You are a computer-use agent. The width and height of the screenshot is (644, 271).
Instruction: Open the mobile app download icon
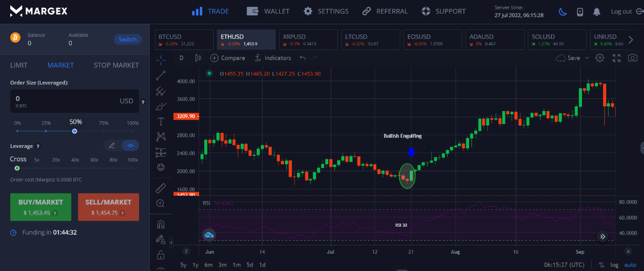point(580,12)
